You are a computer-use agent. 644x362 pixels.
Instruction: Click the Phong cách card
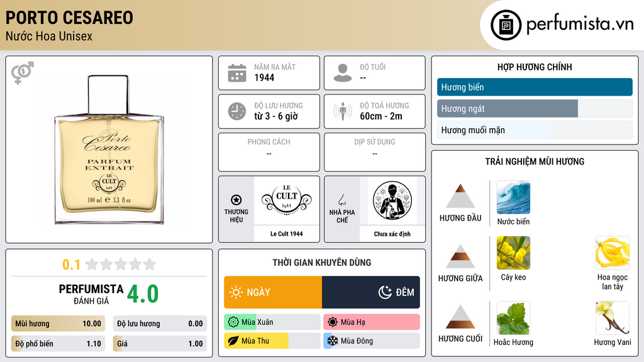pos(269,152)
